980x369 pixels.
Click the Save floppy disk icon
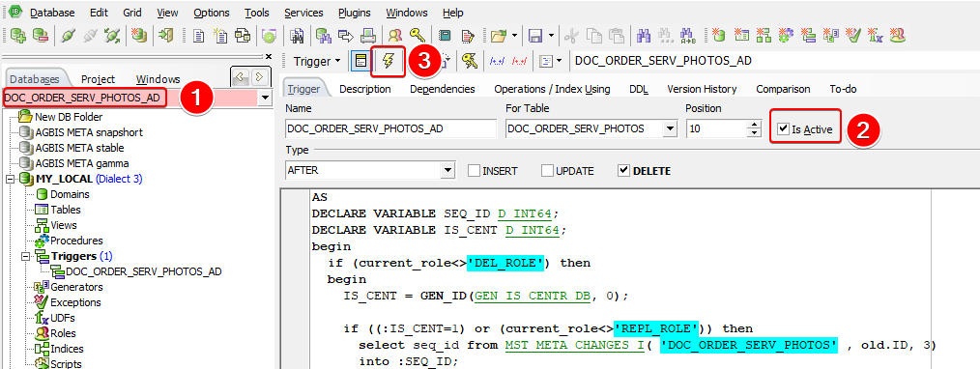[x=535, y=35]
